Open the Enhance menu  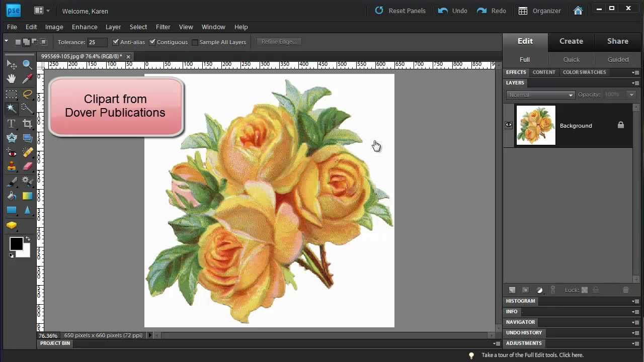coord(85,27)
